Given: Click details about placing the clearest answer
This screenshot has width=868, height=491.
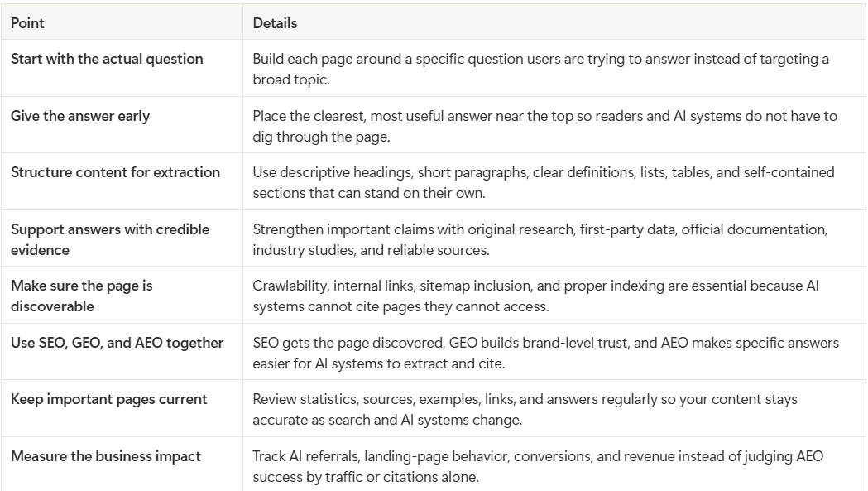Looking at the screenshot, I should click(544, 126).
